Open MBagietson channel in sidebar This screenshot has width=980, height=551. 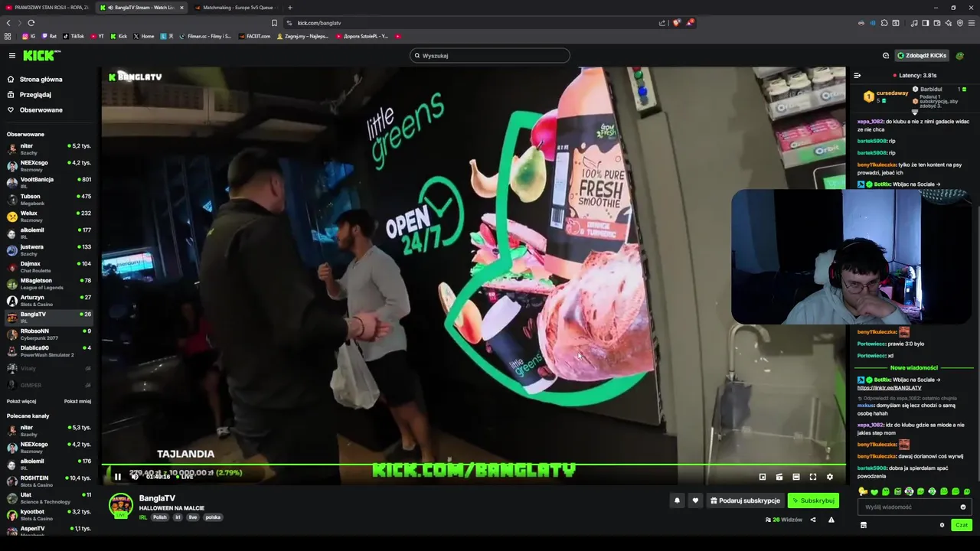(x=49, y=283)
